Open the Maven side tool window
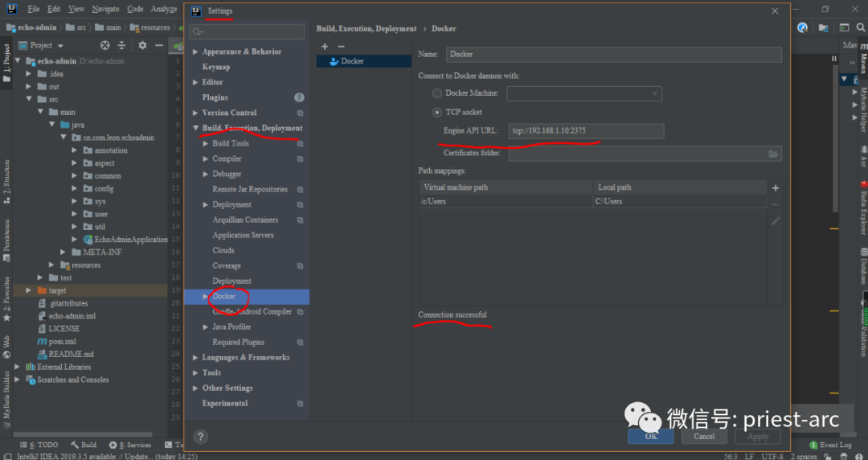Image resolution: width=868 pixels, height=460 pixels. pos(863,60)
